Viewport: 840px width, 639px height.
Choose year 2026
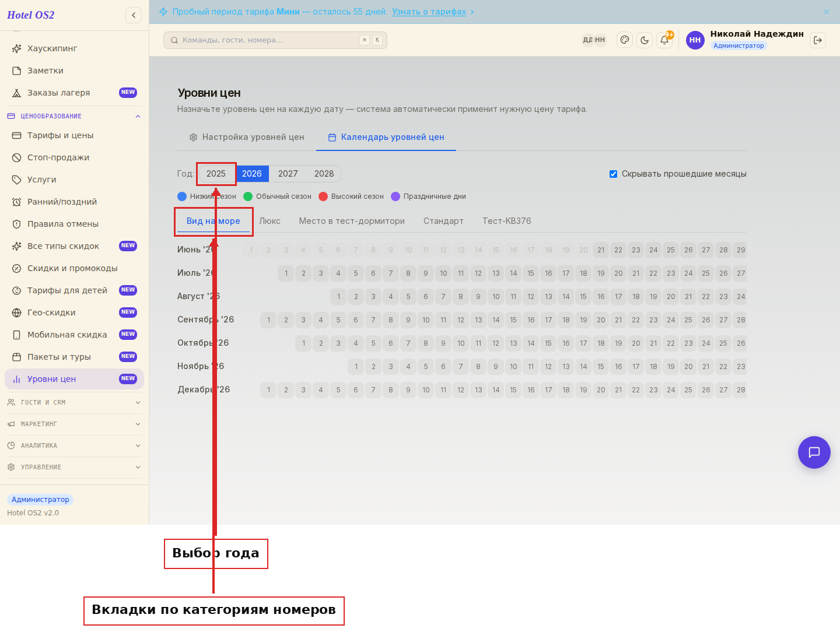tap(252, 174)
